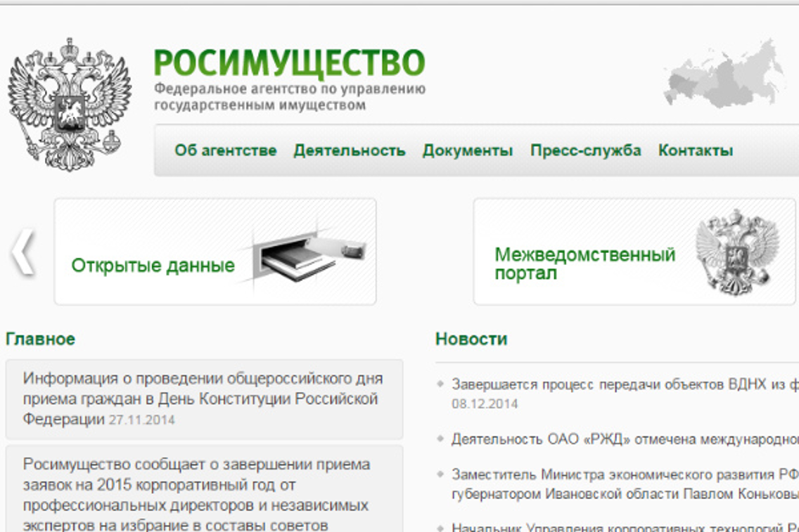Click the previous slide arrow in carousel
The width and height of the screenshot is (799, 532).
tap(23, 252)
